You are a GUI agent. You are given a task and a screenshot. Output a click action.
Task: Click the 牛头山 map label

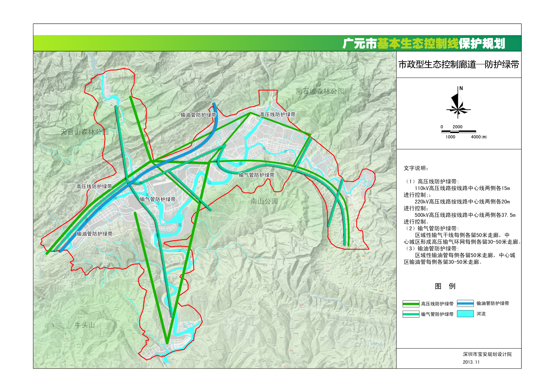tap(84, 325)
